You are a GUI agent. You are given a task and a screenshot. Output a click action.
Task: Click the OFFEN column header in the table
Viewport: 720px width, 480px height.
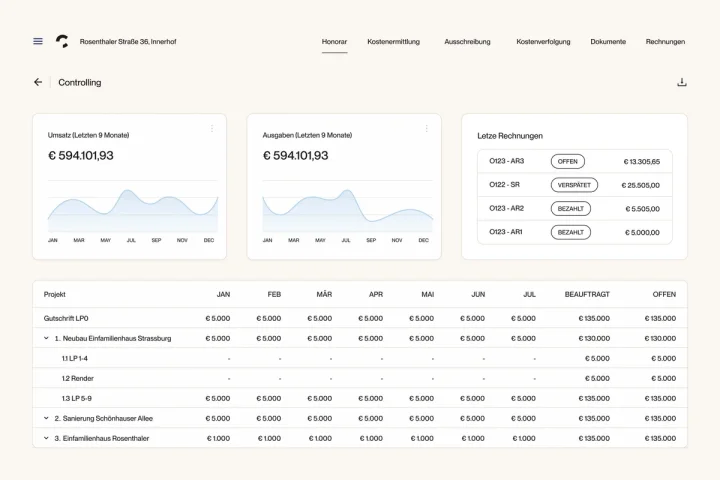pyautogui.click(x=664, y=294)
